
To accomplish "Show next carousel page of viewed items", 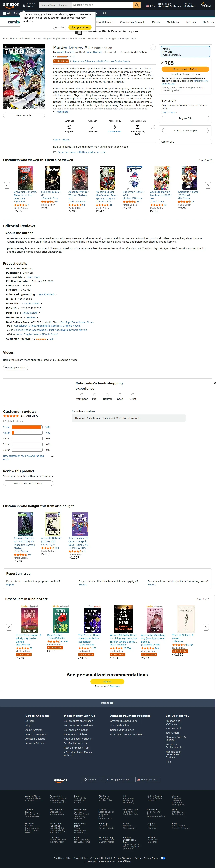I will click(x=208, y=185).
